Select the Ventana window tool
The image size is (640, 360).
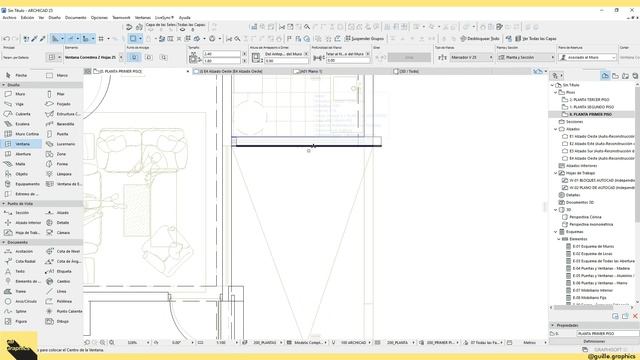[20, 144]
